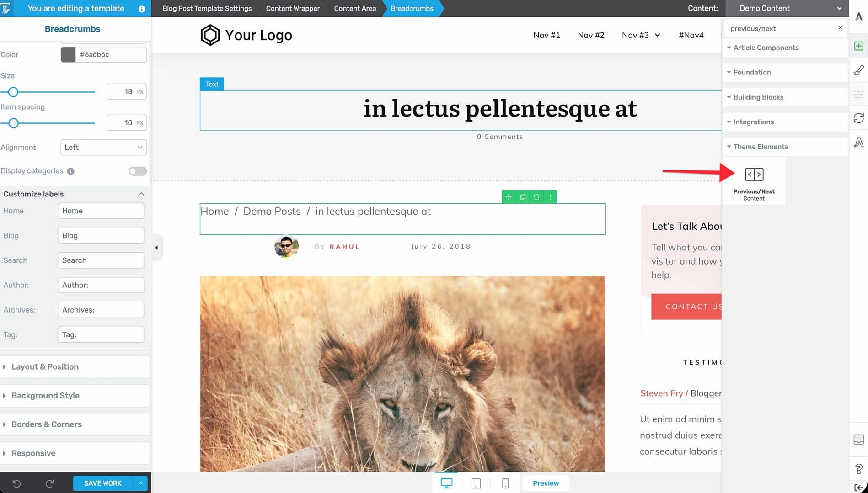Click the Preview button
This screenshot has width=868, height=493.
546,483
